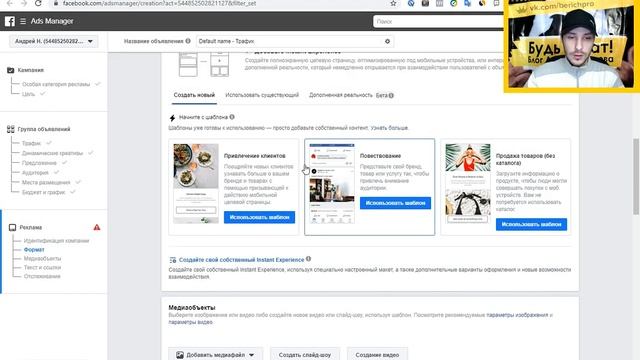Reload the browser page
Viewport: 640px width, 360px height.
[x=38, y=3]
